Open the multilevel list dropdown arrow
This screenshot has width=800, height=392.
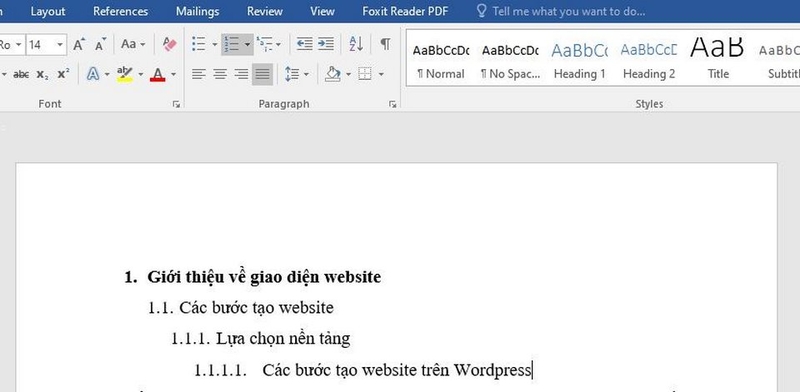click(x=278, y=45)
